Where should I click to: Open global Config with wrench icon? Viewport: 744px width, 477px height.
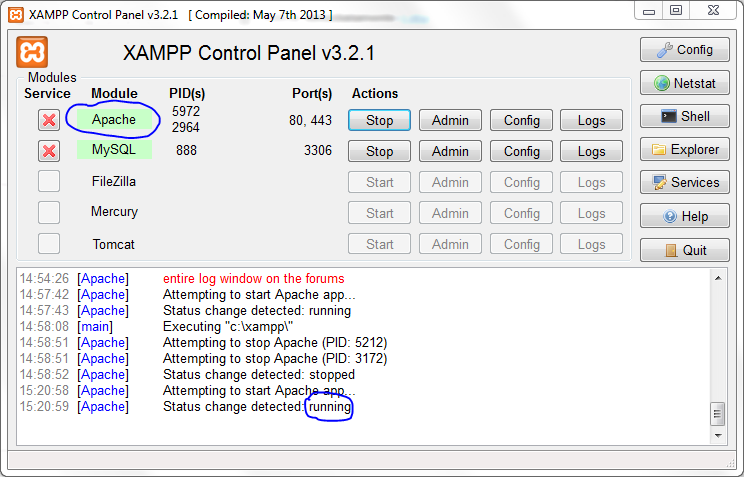pyautogui.click(x=684, y=49)
